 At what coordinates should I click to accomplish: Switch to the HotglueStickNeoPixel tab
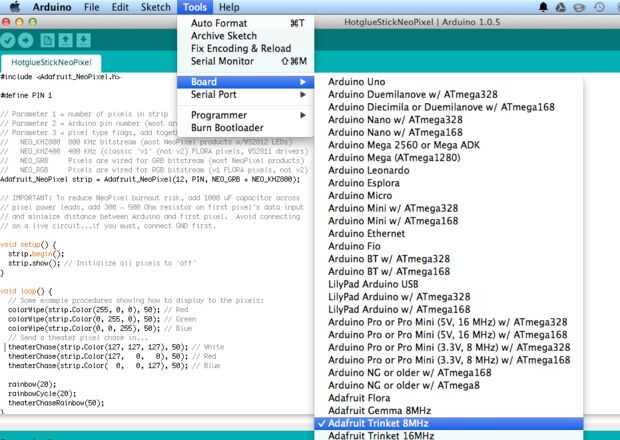[51, 62]
